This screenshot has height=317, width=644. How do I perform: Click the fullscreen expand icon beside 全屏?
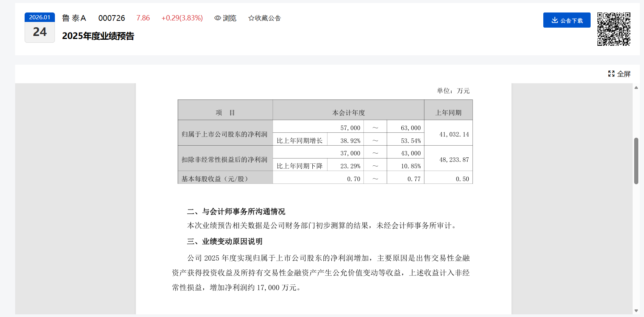point(611,74)
